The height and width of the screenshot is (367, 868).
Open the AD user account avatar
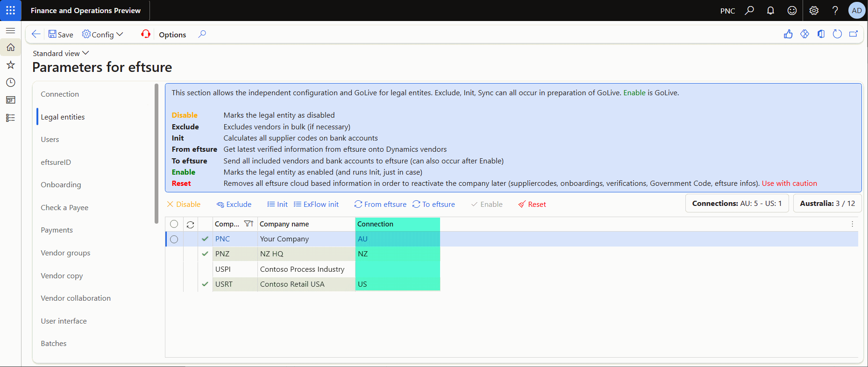point(856,10)
